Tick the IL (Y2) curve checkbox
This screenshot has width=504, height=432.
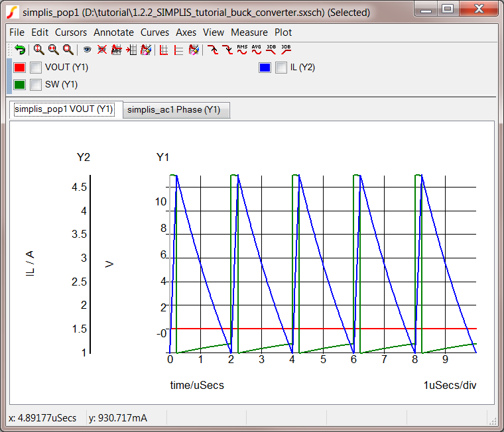click(281, 68)
